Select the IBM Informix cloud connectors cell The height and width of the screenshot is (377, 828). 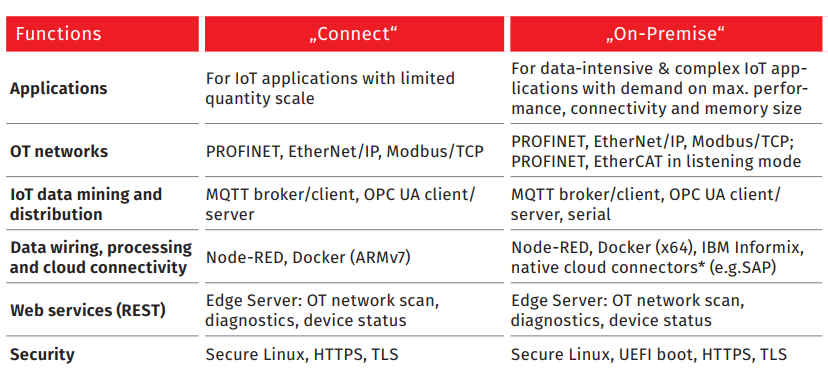tap(658, 257)
